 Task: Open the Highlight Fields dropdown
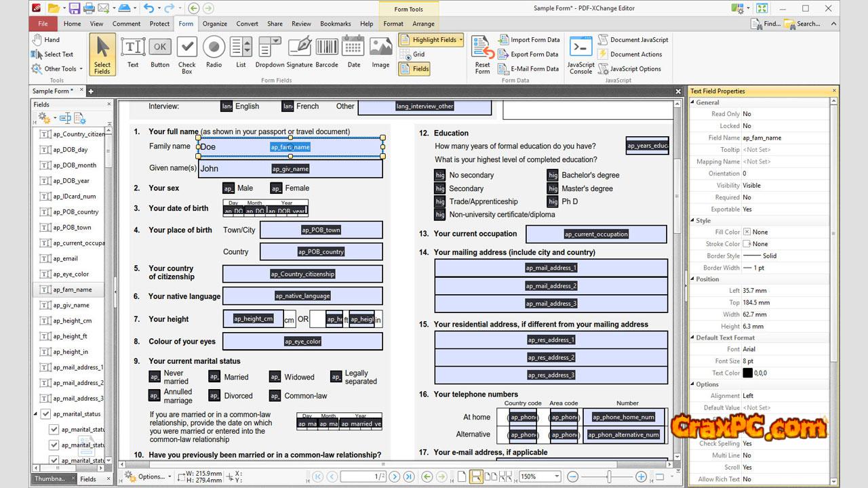[x=461, y=40]
